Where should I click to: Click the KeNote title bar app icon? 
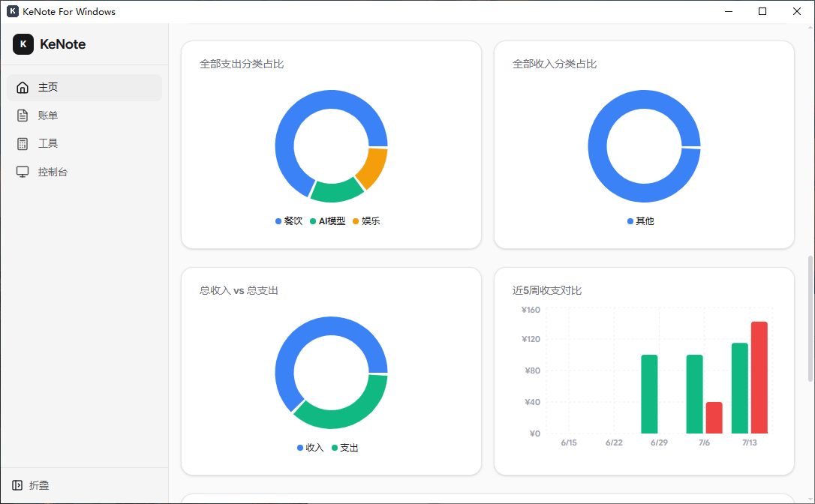13,11
